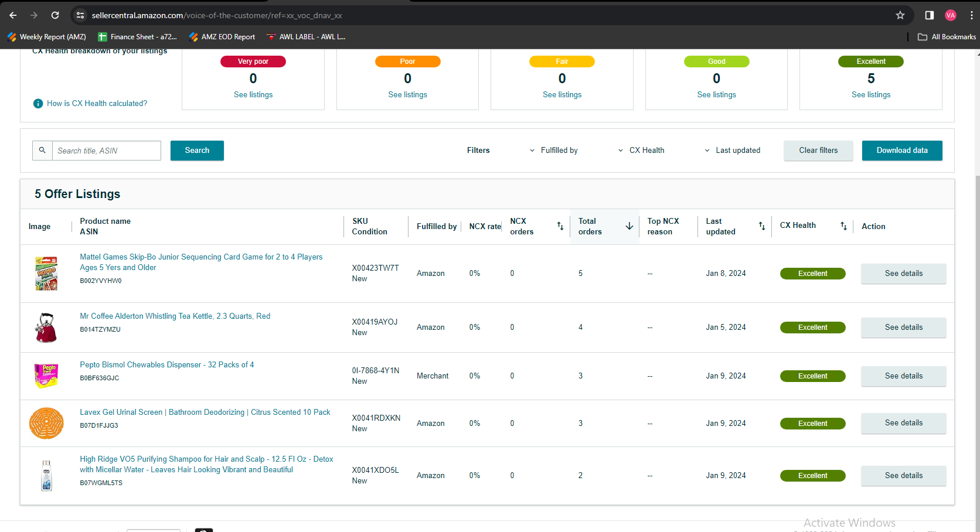Open Pepto Bismol Chewables Dispenser link
Viewport: 980px width, 532px height.
click(167, 365)
